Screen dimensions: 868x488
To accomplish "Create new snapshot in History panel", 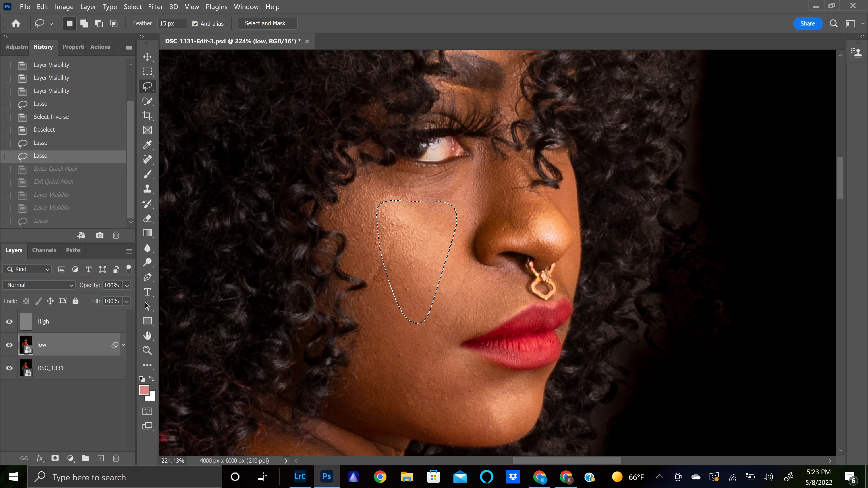I will pyautogui.click(x=100, y=235).
